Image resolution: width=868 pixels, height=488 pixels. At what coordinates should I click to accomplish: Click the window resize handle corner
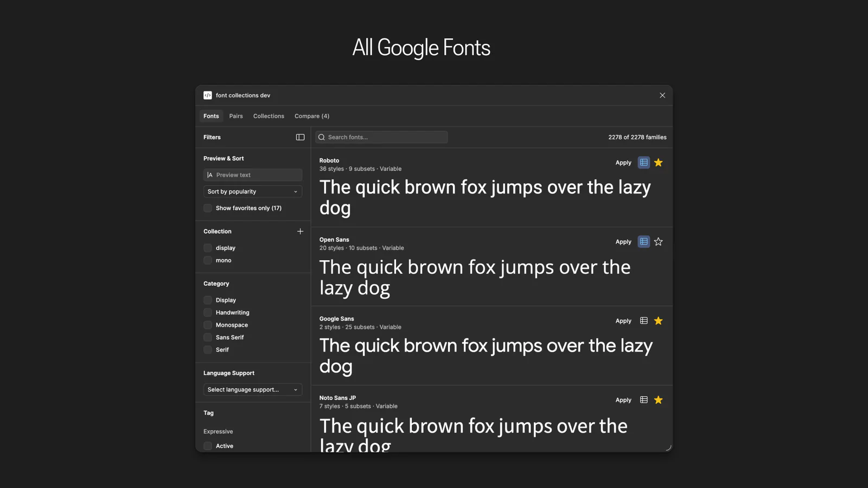point(668,448)
